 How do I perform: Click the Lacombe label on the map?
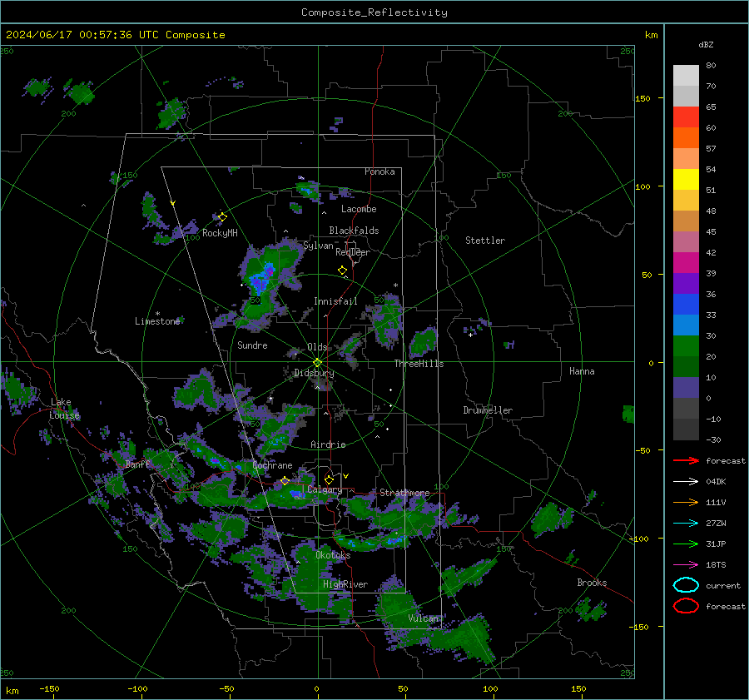[x=359, y=209]
